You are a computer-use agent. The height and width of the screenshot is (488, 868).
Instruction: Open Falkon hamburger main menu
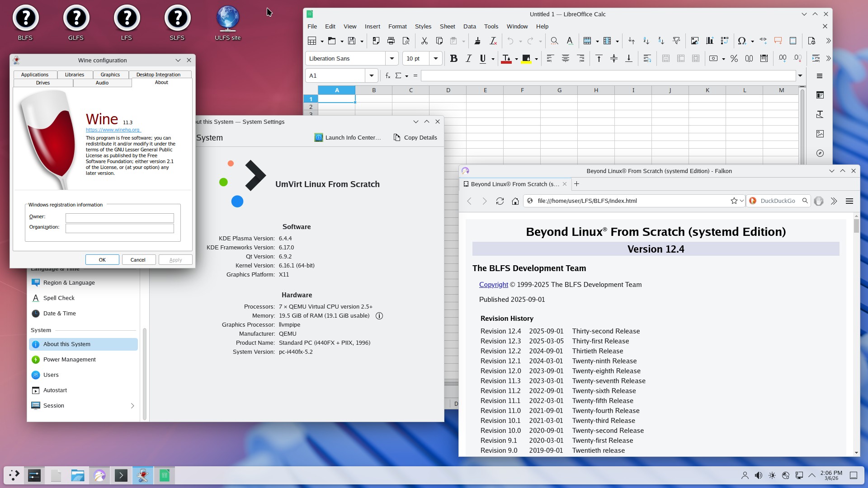point(849,201)
